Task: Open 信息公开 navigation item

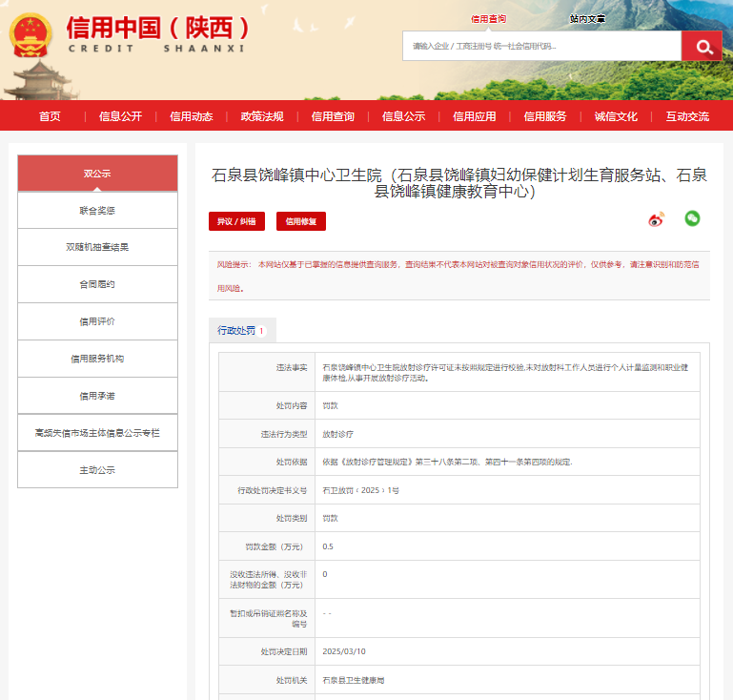Action: tap(121, 116)
